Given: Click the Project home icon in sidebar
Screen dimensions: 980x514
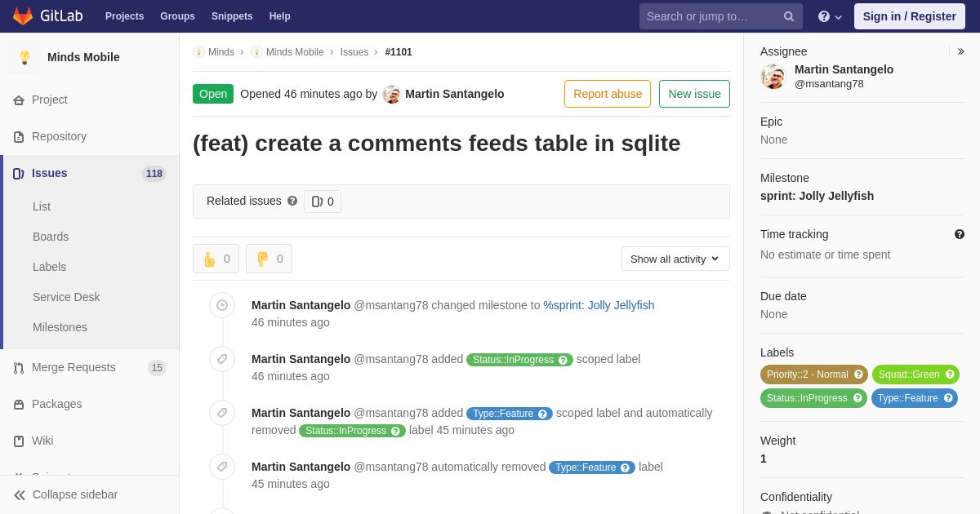Looking at the screenshot, I should pos(19,100).
